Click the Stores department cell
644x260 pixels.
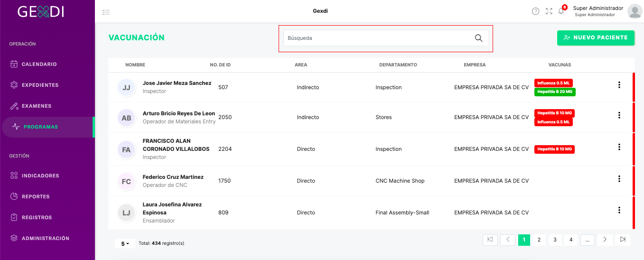(383, 117)
